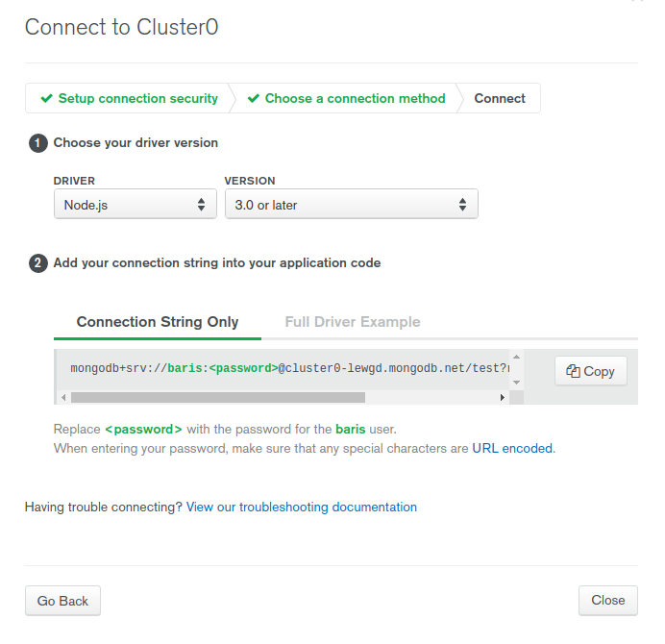The height and width of the screenshot is (644, 665).
Task: Click the left arrow of the horizontal scrollbar
Action: click(x=63, y=398)
